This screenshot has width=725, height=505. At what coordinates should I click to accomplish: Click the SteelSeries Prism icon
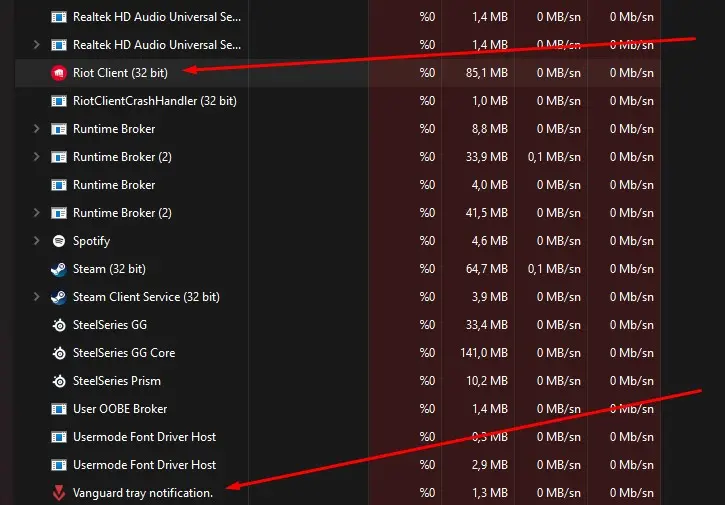pyautogui.click(x=58, y=381)
